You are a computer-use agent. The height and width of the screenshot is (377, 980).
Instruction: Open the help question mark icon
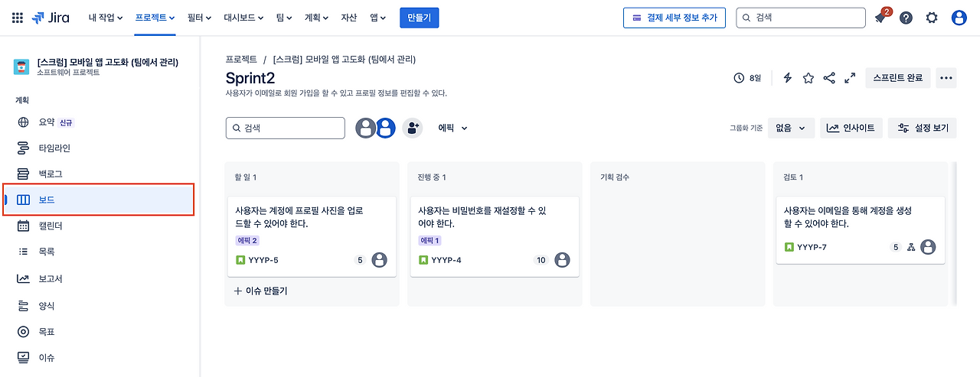[906, 18]
